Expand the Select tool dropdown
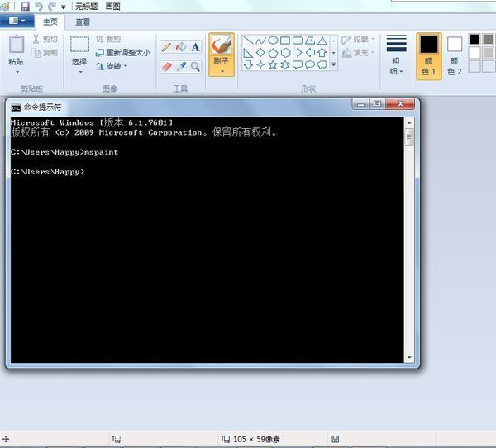 [x=79, y=72]
